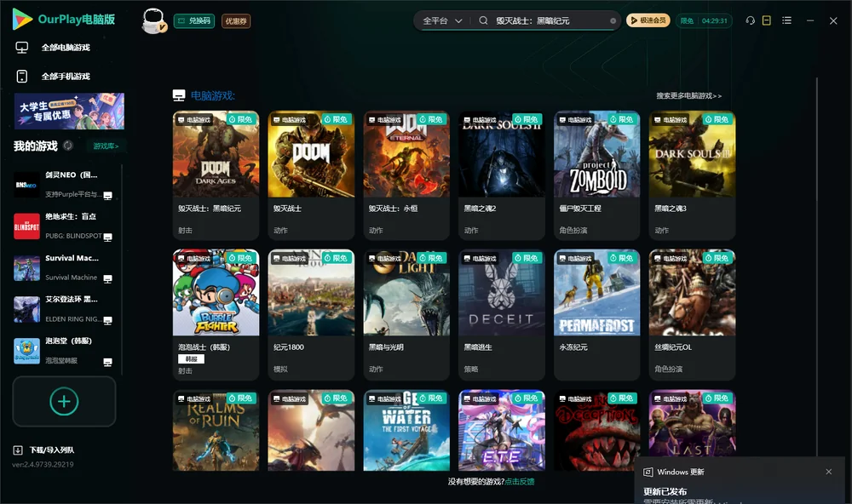Viewport: 852px width, 504px height.
Task: Open the main menu list icon
Action: pos(786,20)
